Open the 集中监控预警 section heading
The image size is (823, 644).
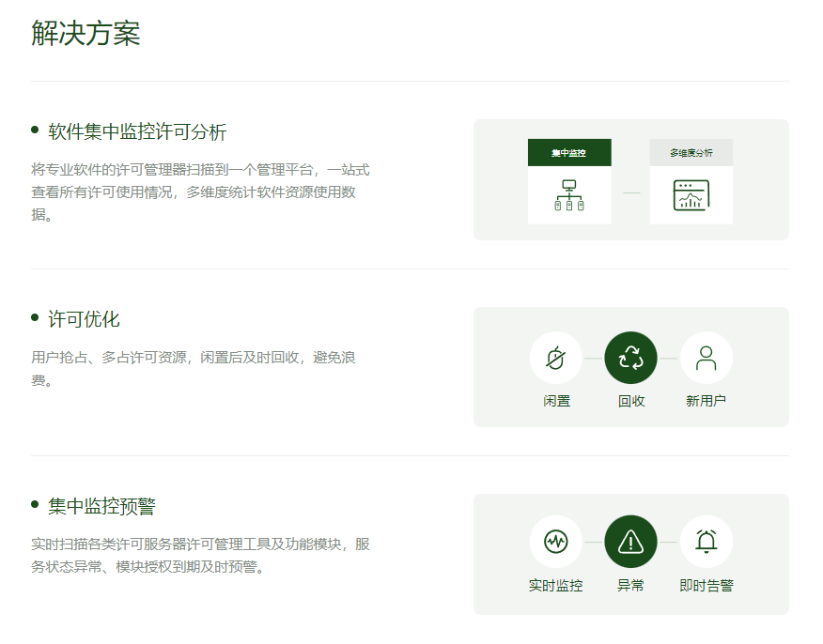click(101, 507)
